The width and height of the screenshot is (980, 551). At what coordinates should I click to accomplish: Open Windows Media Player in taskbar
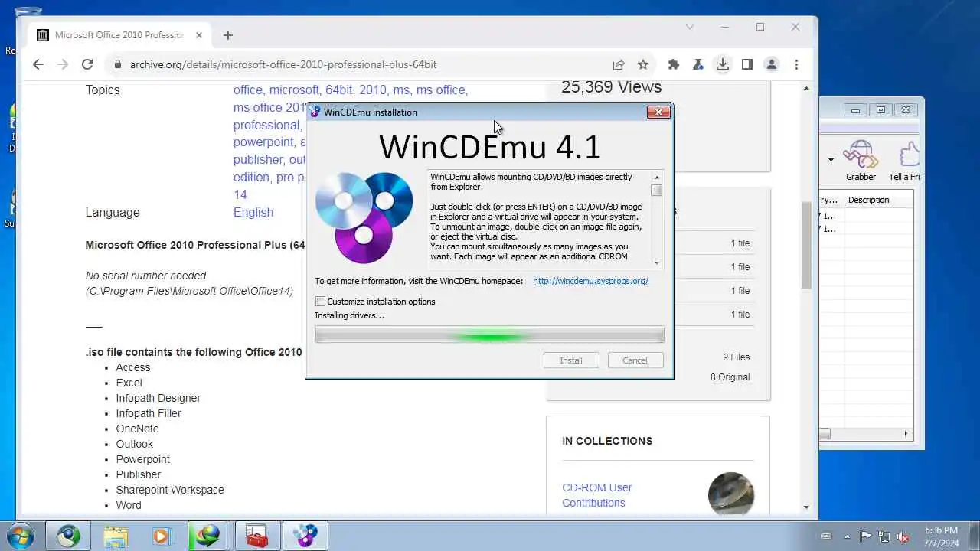[162, 536]
